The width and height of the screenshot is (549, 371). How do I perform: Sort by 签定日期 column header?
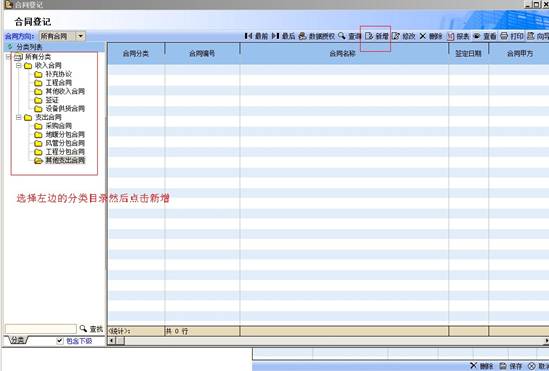468,54
